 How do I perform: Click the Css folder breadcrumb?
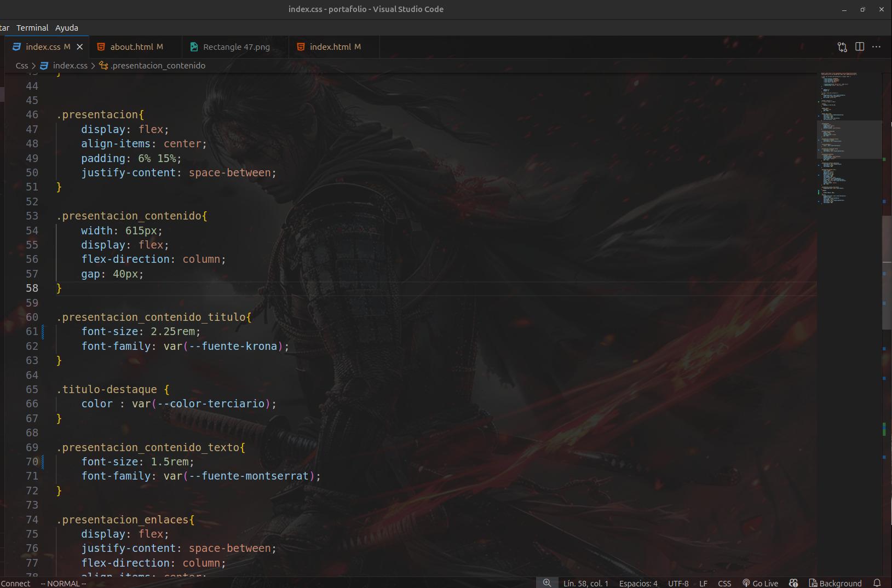coord(22,66)
